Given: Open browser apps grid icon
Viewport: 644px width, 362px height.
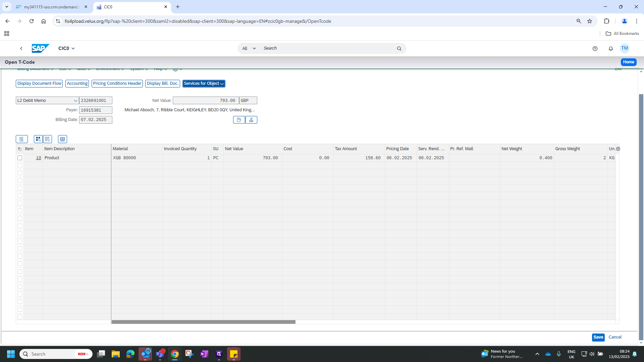Looking at the screenshot, I should (x=7, y=34).
